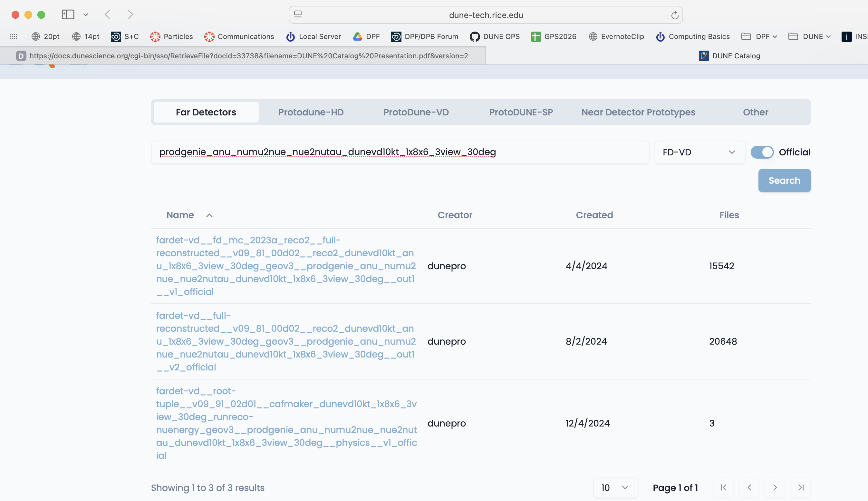Screen dimensions: 868x501
Task: Open the Communications bookmark
Action: [x=239, y=36]
